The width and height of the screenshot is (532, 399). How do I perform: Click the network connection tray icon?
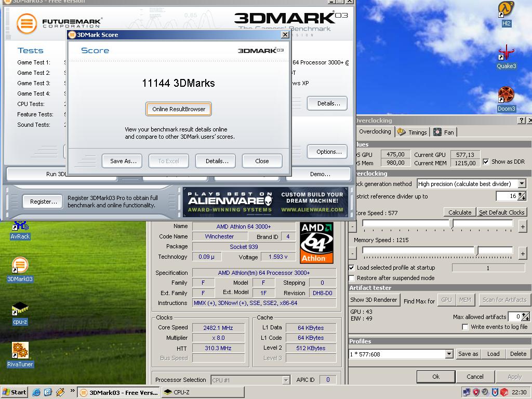click(x=467, y=392)
